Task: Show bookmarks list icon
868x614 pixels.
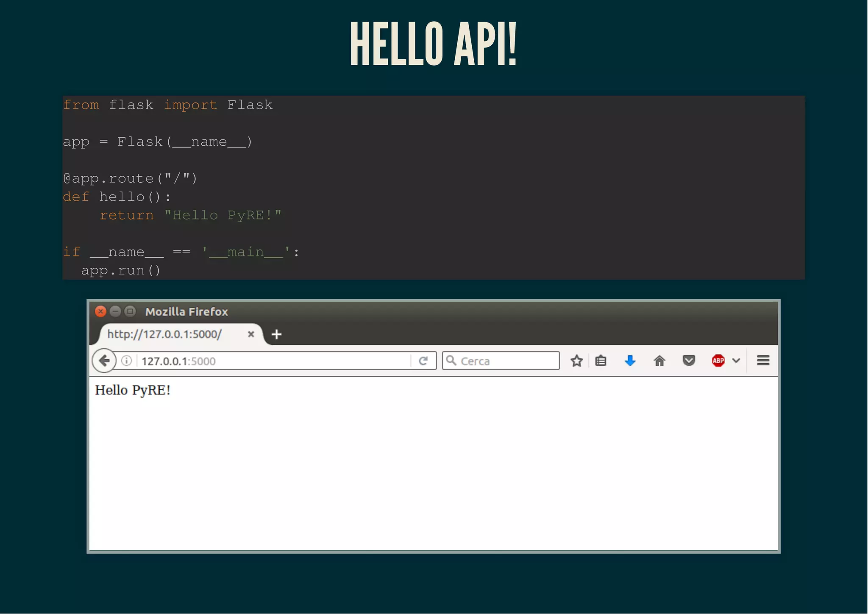Action: click(x=601, y=361)
